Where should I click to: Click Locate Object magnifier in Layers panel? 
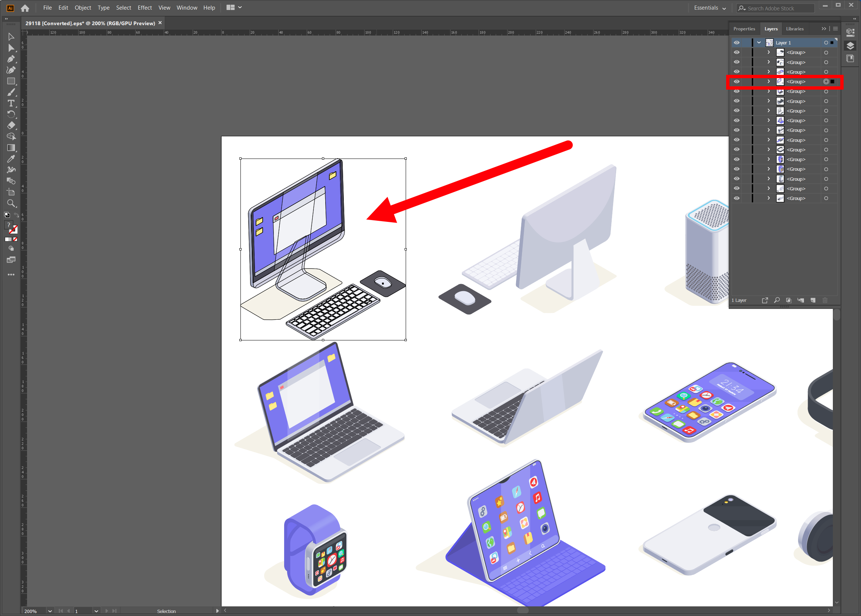tap(777, 300)
